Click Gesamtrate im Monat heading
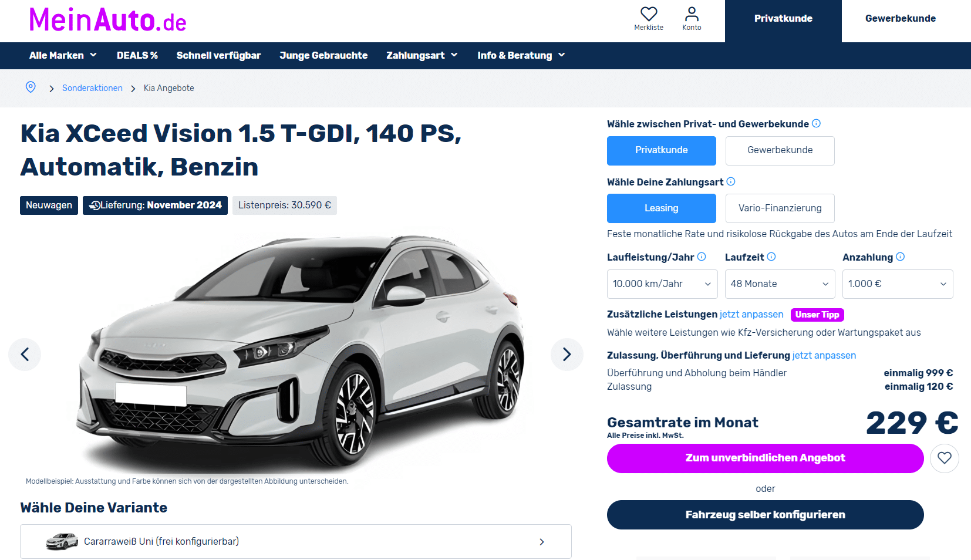The image size is (971, 560). 683,423
